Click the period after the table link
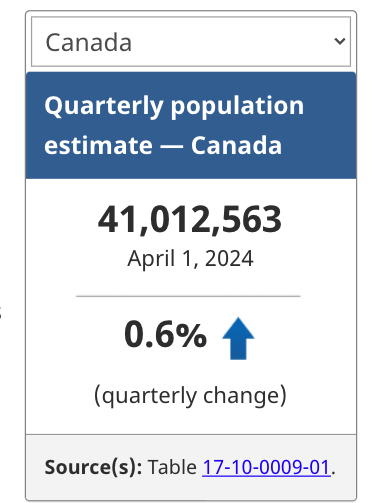384x503 pixels. (333, 473)
